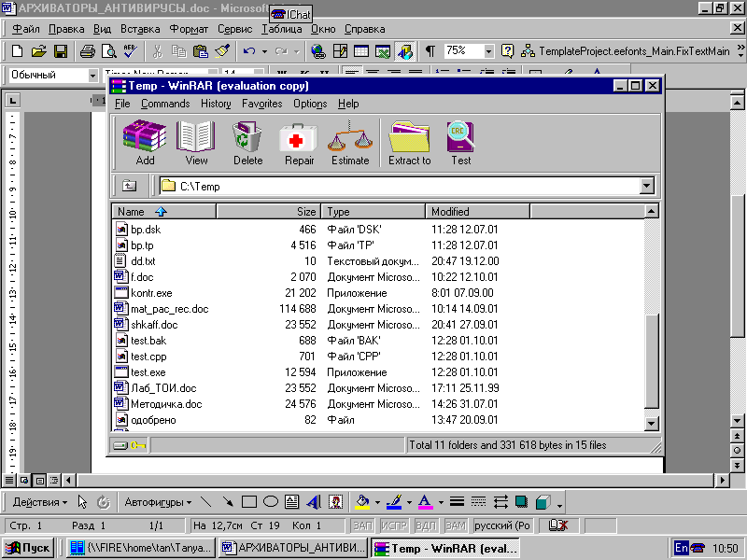Toggle the ЗАМ overtype indicator
The height and width of the screenshot is (560, 747).
[456, 525]
